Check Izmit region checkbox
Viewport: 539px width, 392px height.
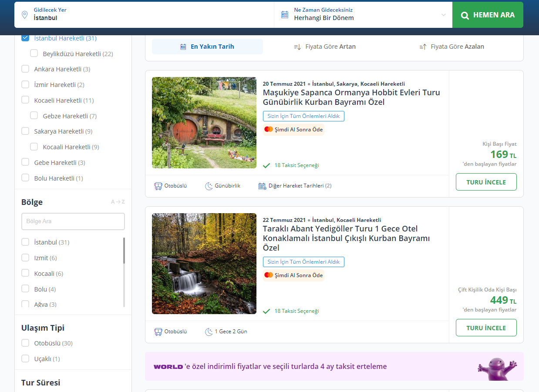coord(25,258)
